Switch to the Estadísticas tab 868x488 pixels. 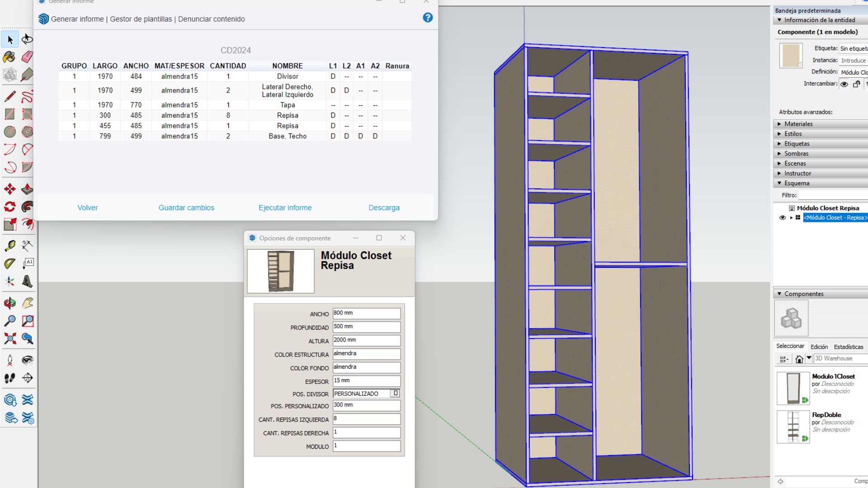pyautogui.click(x=849, y=347)
